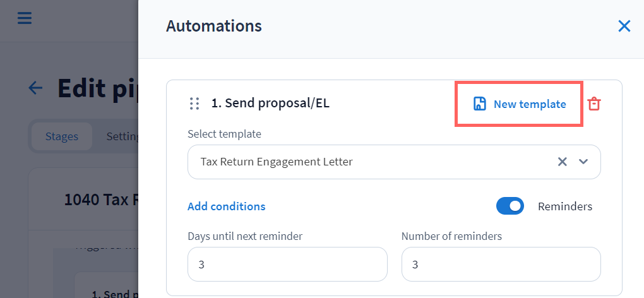Viewport: 644px width, 298px height.
Task: Delete the Send proposal/EL automation
Action: 593,104
